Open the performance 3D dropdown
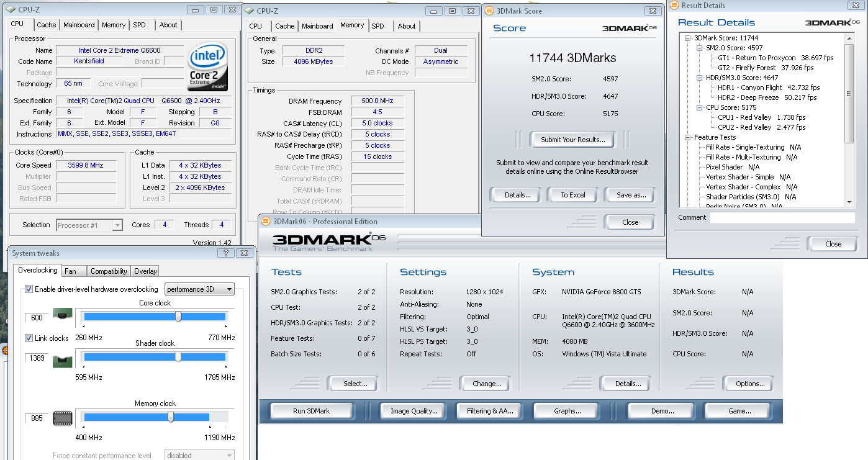Screen dimensions: 868x460 click(199, 289)
